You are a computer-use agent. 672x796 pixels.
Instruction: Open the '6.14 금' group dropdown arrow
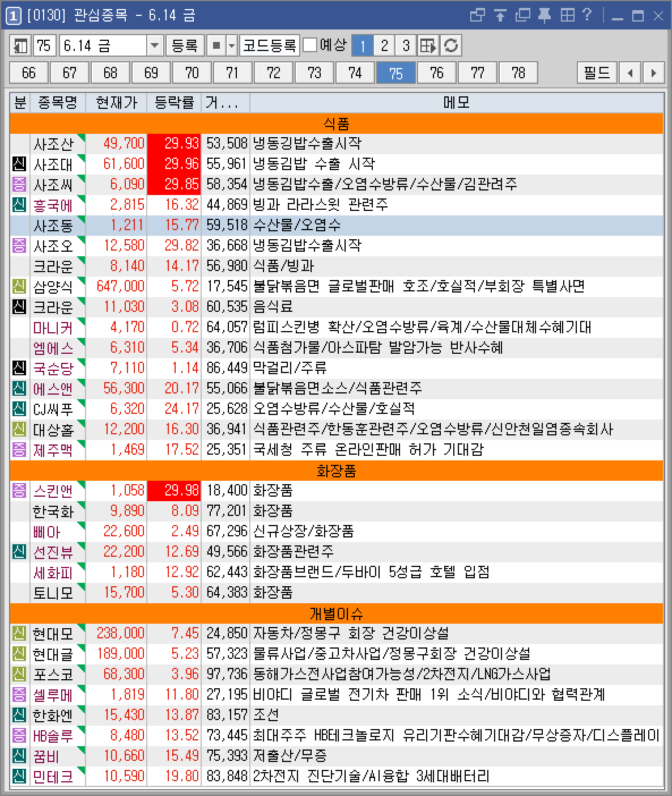[x=155, y=45]
